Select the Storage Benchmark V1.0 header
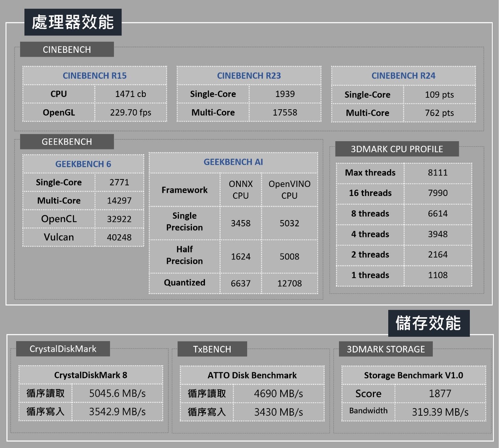499x448 pixels. pyautogui.click(x=413, y=375)
